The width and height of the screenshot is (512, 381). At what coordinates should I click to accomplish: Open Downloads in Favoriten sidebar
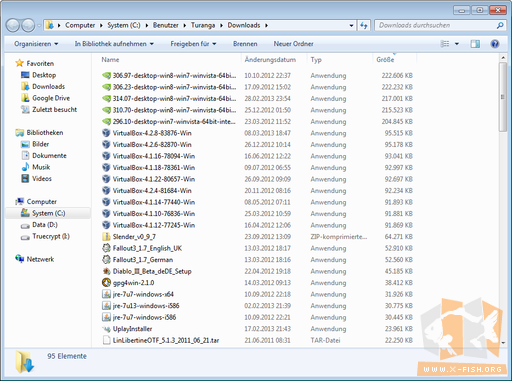pos(48,87)
